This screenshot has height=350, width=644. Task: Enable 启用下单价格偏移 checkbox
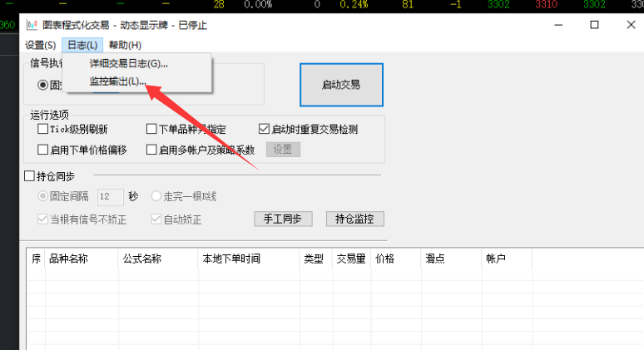coord(42,150)
